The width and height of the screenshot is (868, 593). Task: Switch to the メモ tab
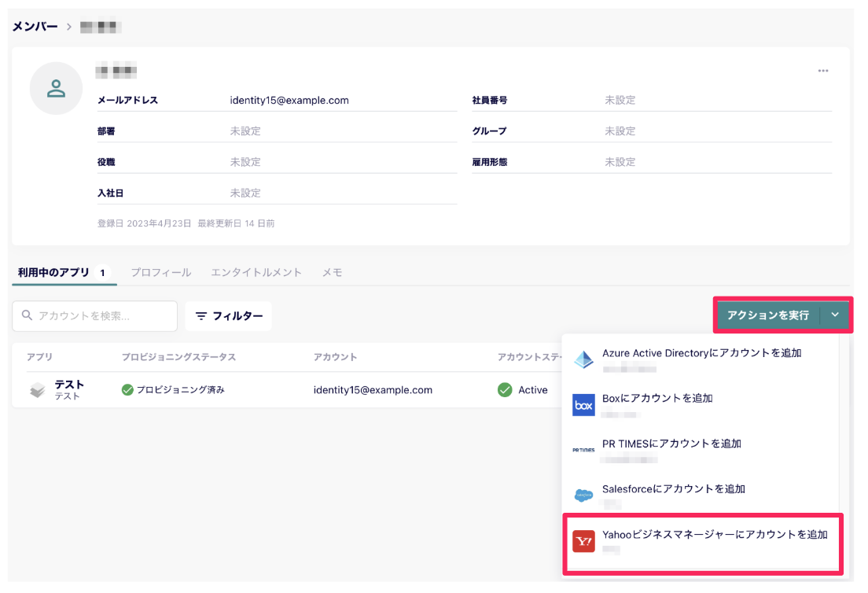click(x=332, y=272)
